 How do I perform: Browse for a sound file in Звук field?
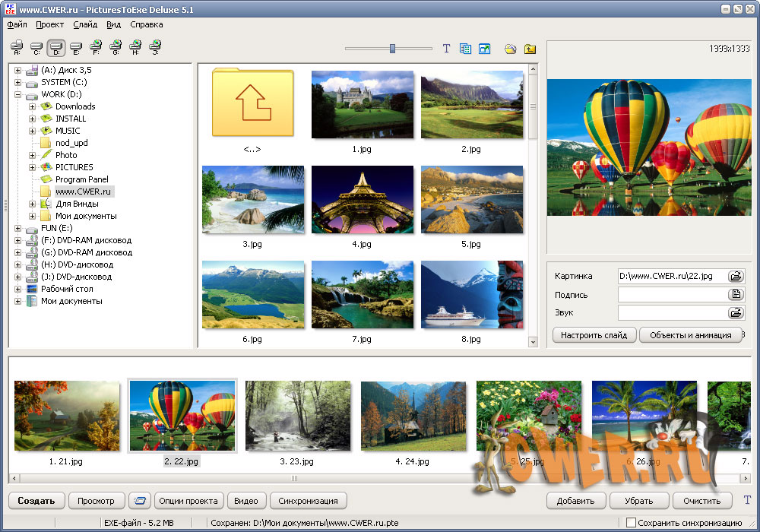tap(736, 312)
